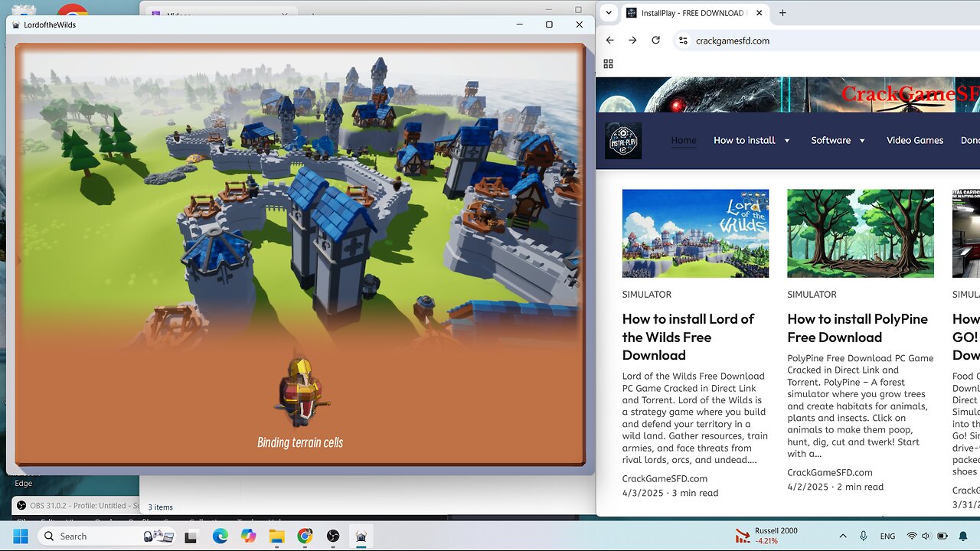Open site information icon in address bar

point(683,41)
